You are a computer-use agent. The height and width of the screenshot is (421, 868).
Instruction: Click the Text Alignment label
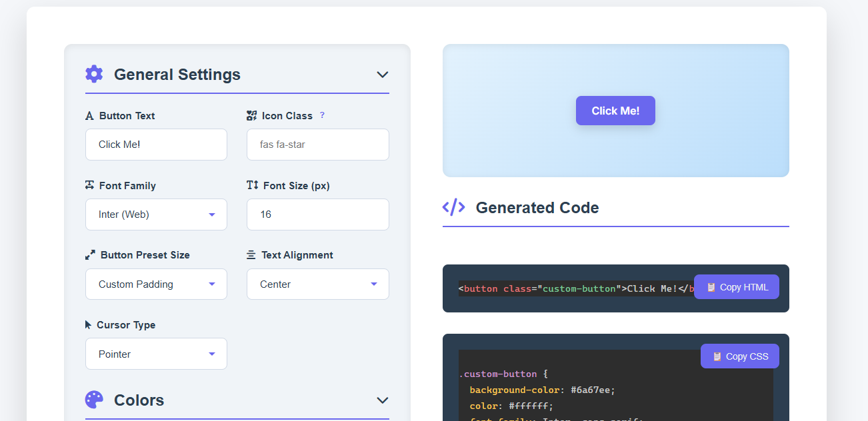[x=297, y=255]
